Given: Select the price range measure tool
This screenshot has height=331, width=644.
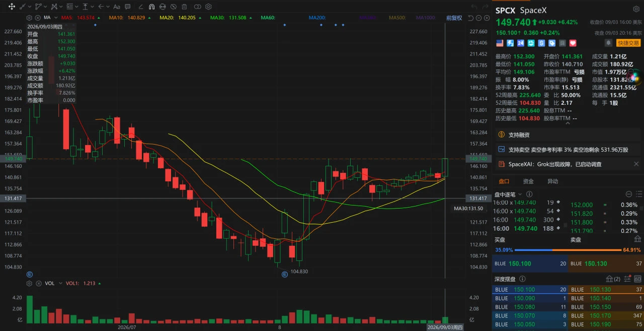Looking at the screenshot, I should click(x=86, y=7).
